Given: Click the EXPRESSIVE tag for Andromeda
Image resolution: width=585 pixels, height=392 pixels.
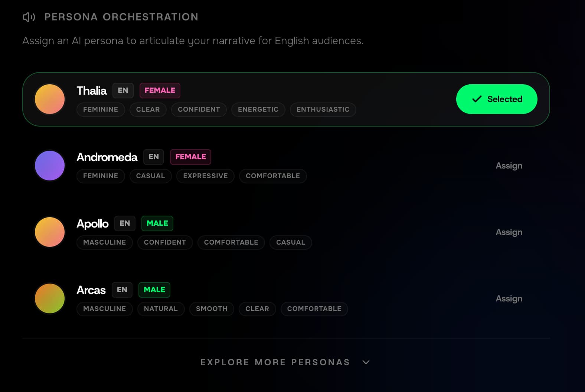Looking at the screenshot, I should 205,176.
